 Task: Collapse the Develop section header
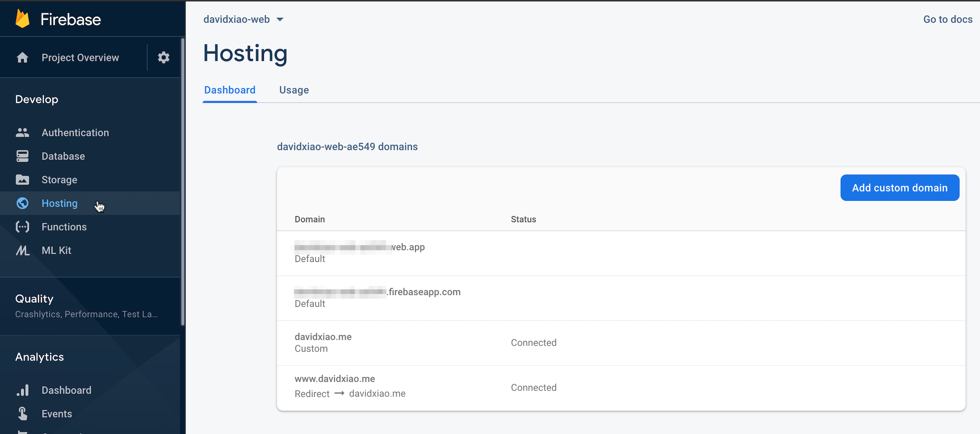pos(37,99)
